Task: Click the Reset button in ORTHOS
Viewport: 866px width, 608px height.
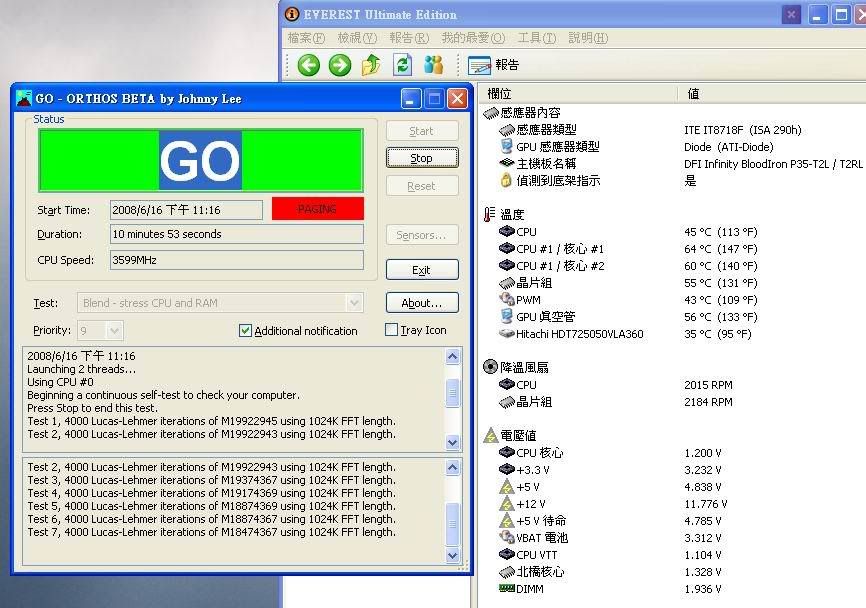Action: [422, 186]
